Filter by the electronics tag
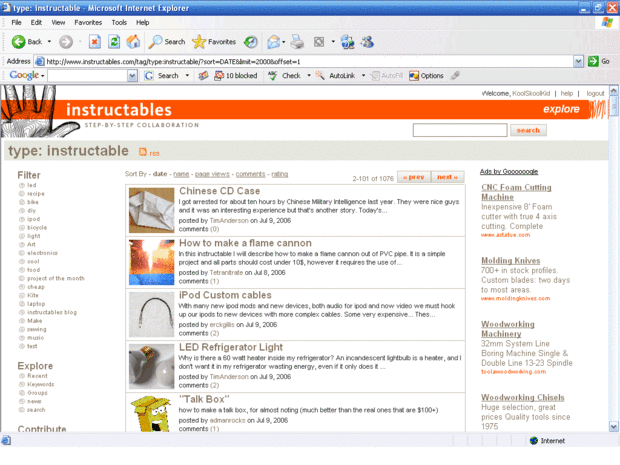620x465 pixels. click(x=42, y=253)
